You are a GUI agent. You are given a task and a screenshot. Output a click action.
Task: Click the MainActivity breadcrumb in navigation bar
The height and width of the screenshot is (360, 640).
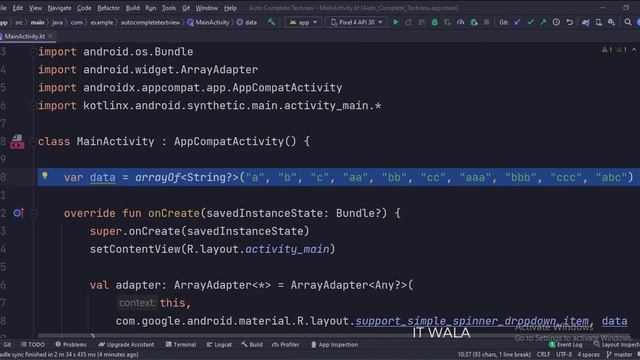[209, 22]
